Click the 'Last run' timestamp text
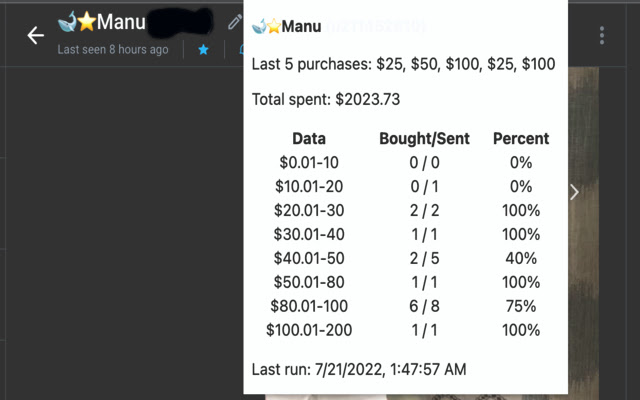This screenshot has height=400, width=640. 359,370
